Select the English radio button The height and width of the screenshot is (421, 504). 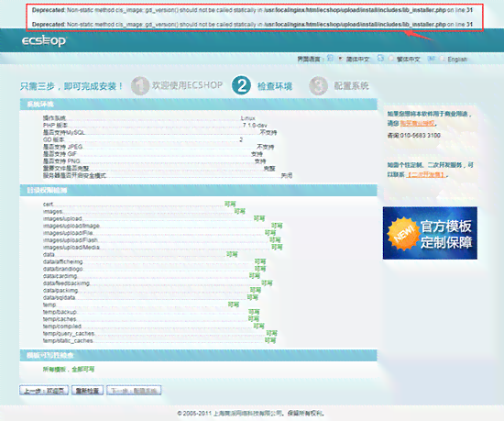(x=442, y=59)
